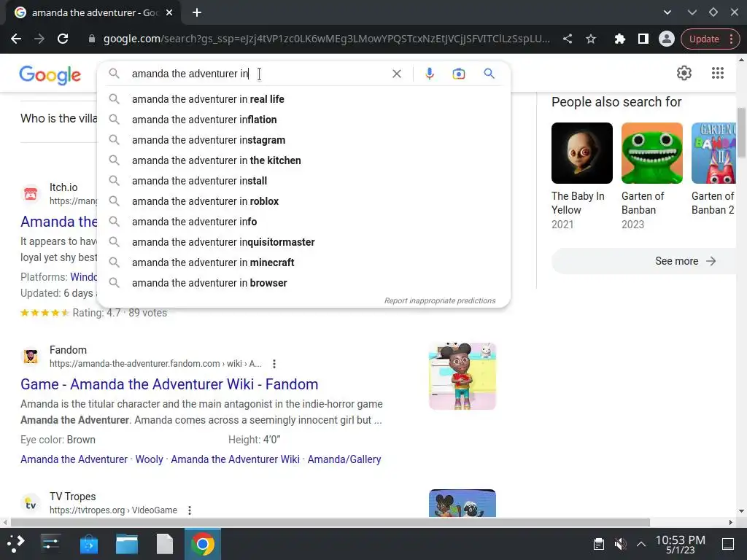Choose suggestion 'inquisitormaster'

304,242
